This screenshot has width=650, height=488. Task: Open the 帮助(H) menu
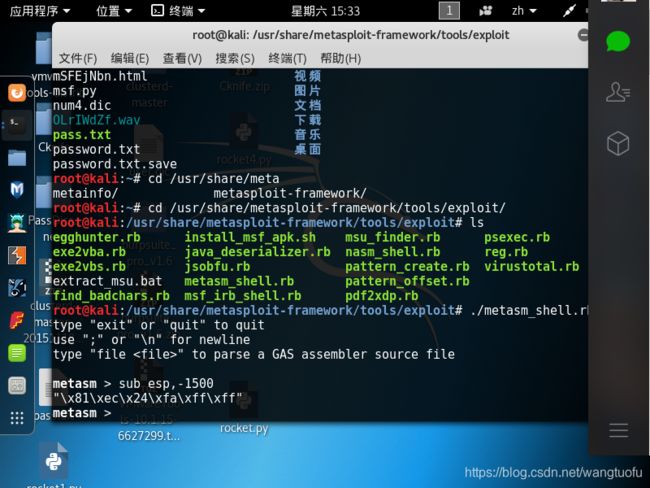(340, 58)
